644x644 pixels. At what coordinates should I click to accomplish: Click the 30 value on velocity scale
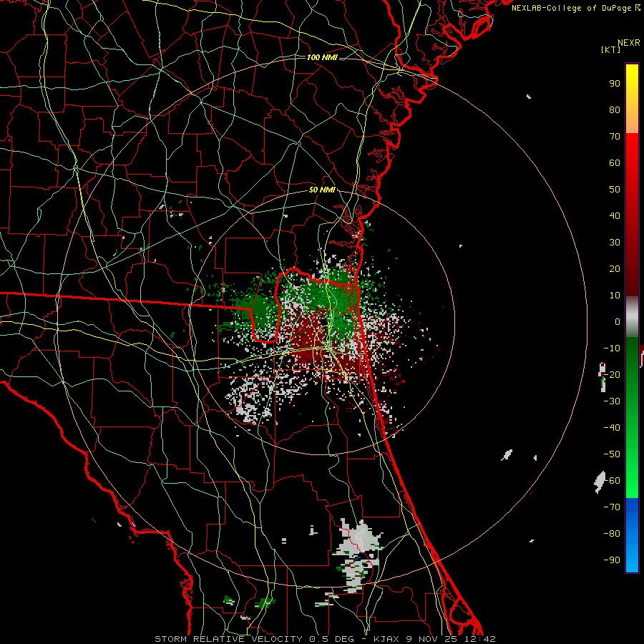tap(615, 243)
